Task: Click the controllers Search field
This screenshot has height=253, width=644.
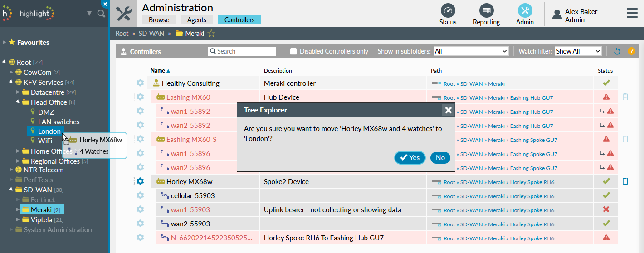Action: (245, 51)
